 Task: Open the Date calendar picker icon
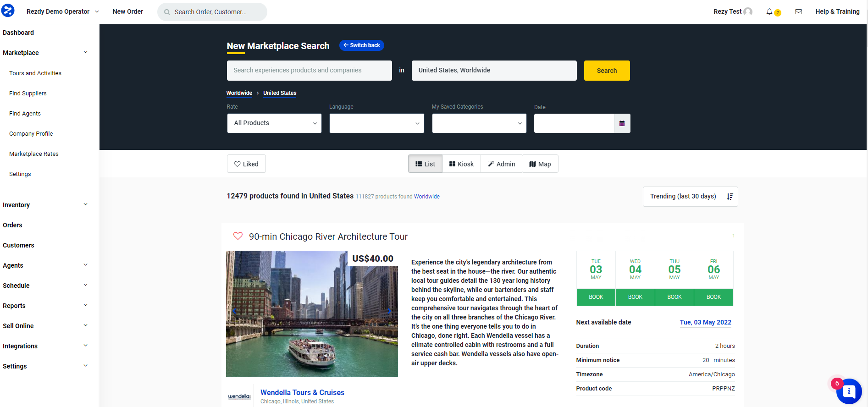point(622,123)
